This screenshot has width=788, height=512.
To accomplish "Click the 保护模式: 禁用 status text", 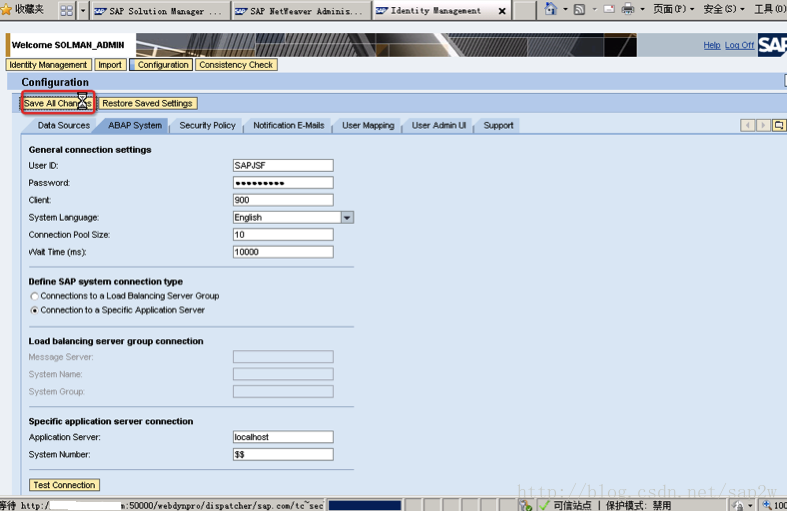I will coord(638,505).
